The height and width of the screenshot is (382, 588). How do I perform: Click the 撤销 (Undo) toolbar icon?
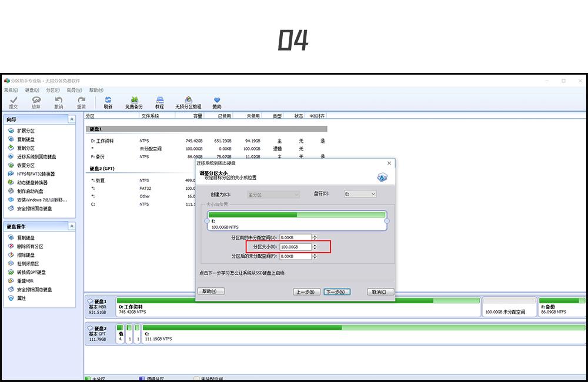click(58, 102)
